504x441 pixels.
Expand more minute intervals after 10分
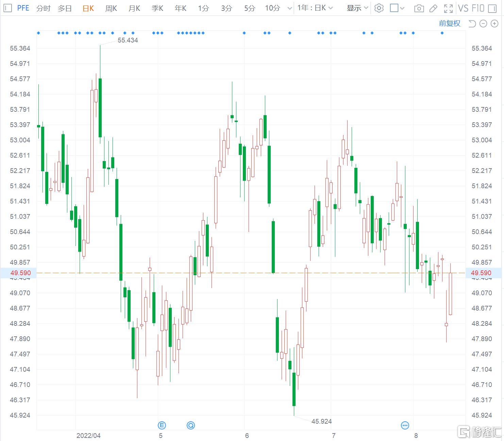[x=289, y=8]
